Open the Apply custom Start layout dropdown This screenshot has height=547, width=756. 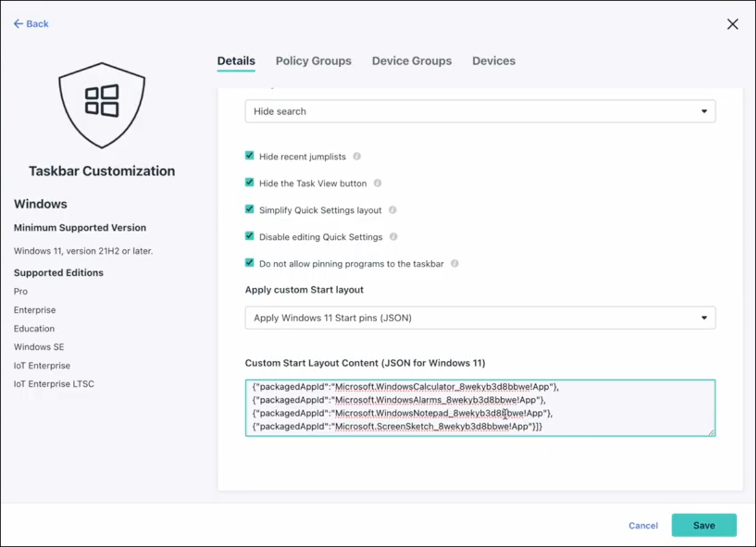pyautogui.click(x=480, y=318)
